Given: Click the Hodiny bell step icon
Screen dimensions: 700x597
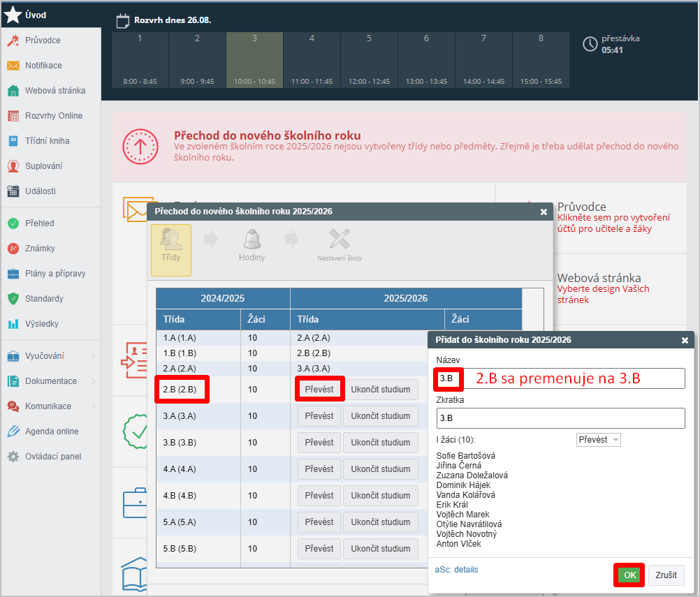Looking at the screenshot, I should tap(251, 241).
